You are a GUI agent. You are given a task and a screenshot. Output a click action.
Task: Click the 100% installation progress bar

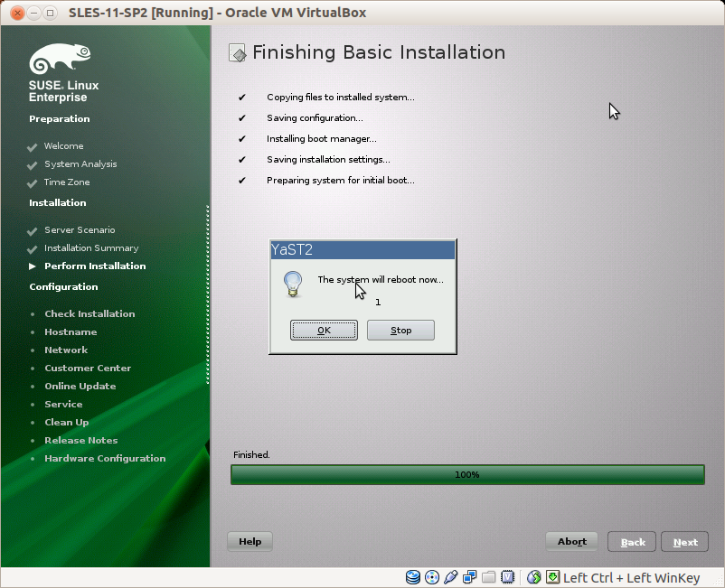(x=467, y=474)
